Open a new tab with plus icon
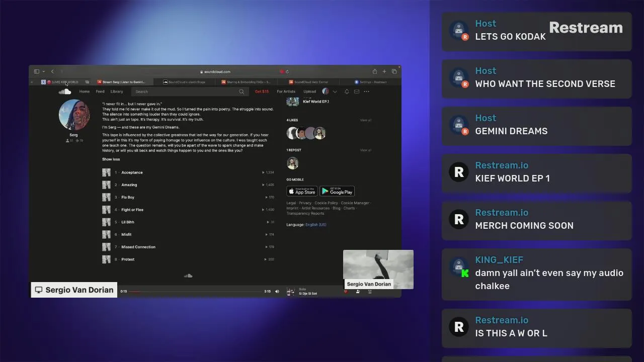This screenshot has width=644, height=362. click(384, 71)
